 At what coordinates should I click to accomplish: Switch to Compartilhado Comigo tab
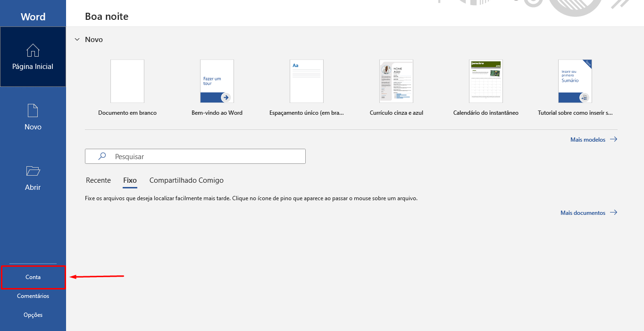click(x=186, y=180)
